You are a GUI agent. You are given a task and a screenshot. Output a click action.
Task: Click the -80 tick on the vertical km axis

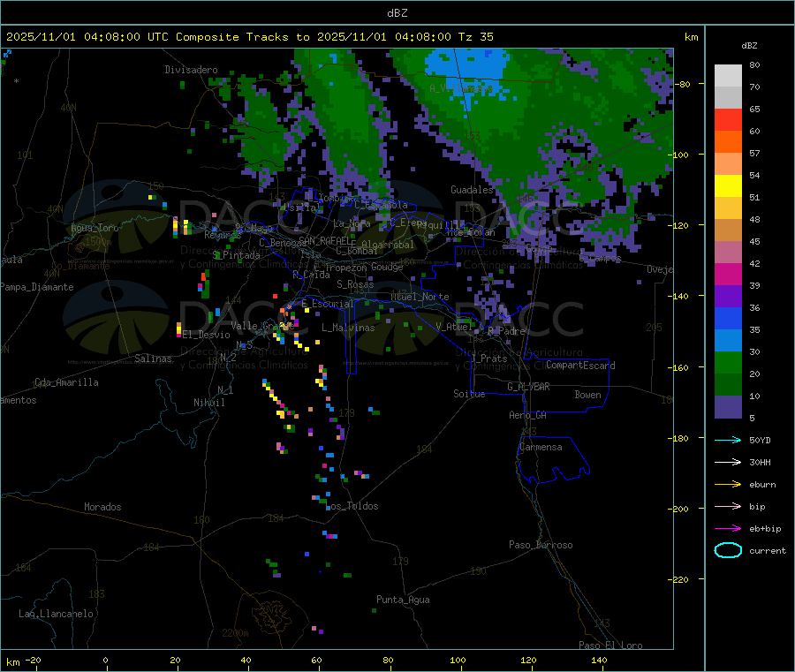click(x=684, y=84)
